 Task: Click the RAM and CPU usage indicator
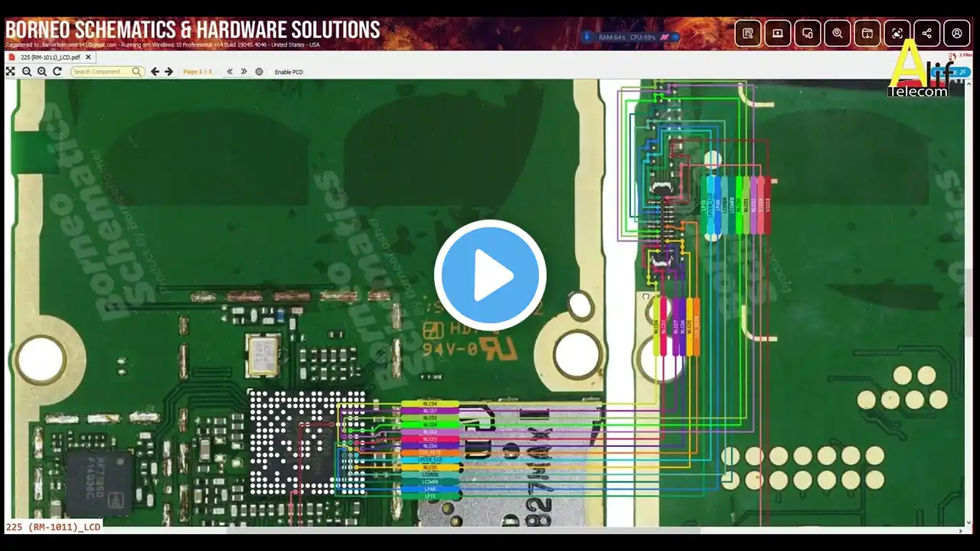tap(632, 37)
